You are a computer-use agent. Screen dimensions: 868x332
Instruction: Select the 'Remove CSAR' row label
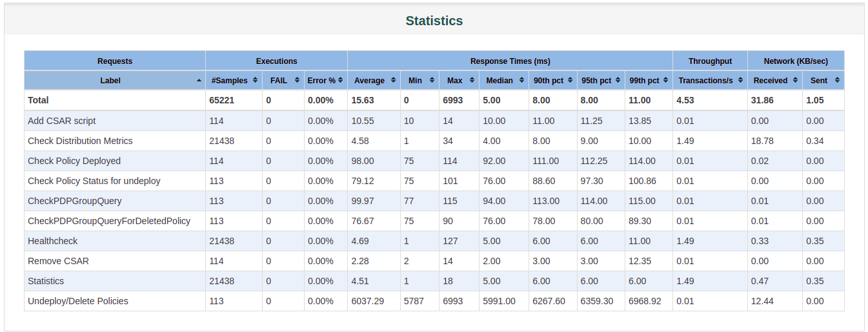coord(58,261)
